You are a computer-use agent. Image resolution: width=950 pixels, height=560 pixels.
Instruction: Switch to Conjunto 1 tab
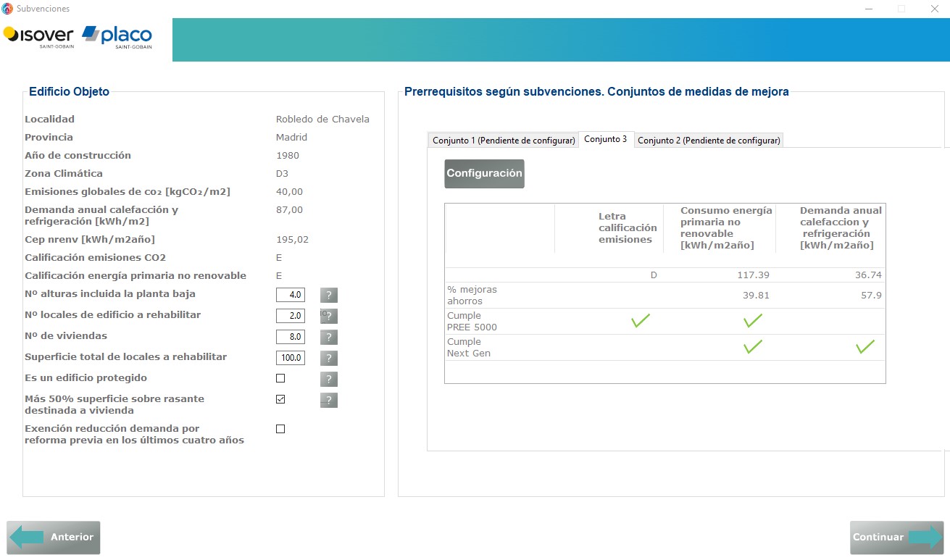click(x=503, y=141)
